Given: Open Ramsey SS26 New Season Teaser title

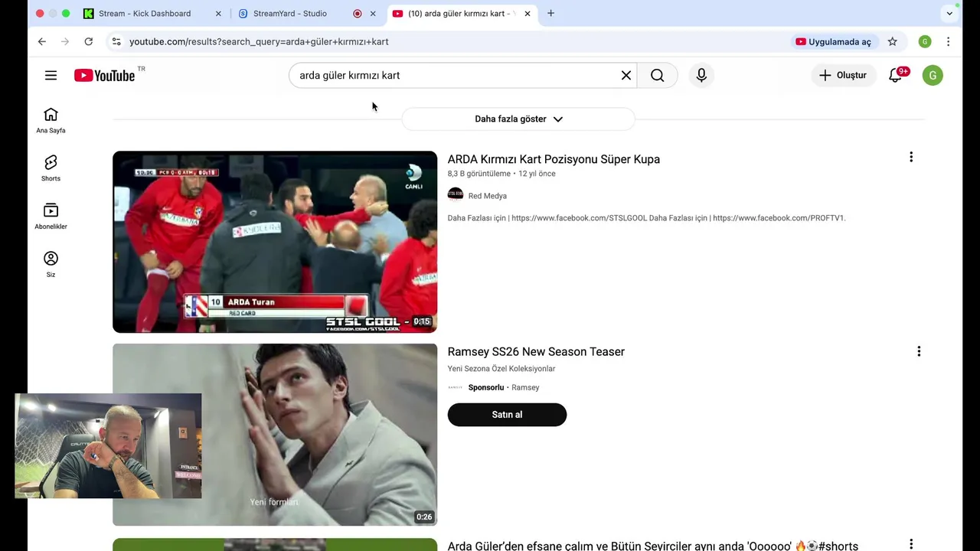Looking at the screenshot, I should 536,351.
